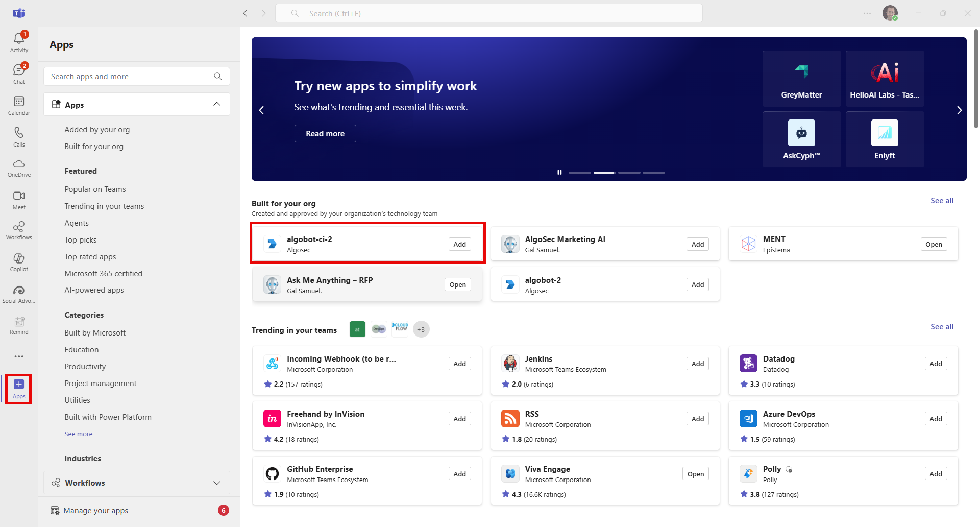
Task: Expand the Workflows section chevron
Action: click(217, 483)
